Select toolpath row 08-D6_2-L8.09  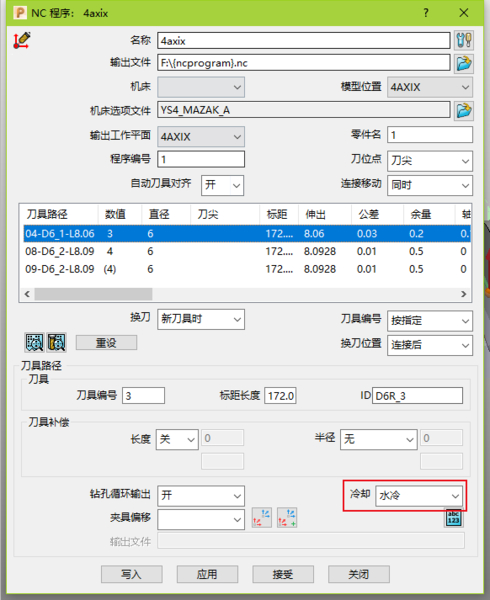pos(247,251)
